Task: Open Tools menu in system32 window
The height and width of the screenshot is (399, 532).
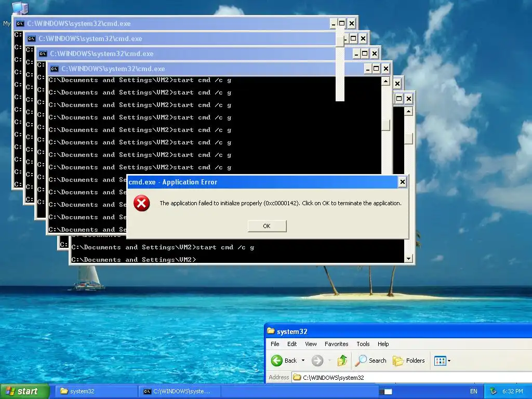Action: [363, 344]
